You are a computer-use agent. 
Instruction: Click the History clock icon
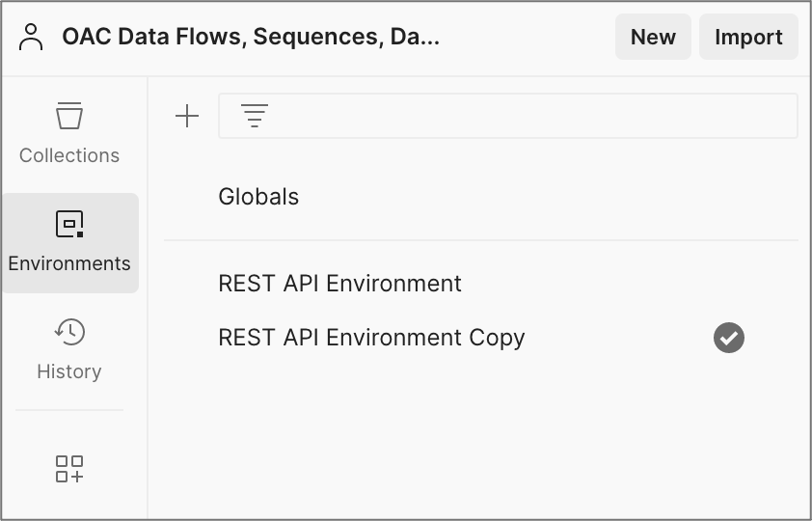(x=69, y=332)
